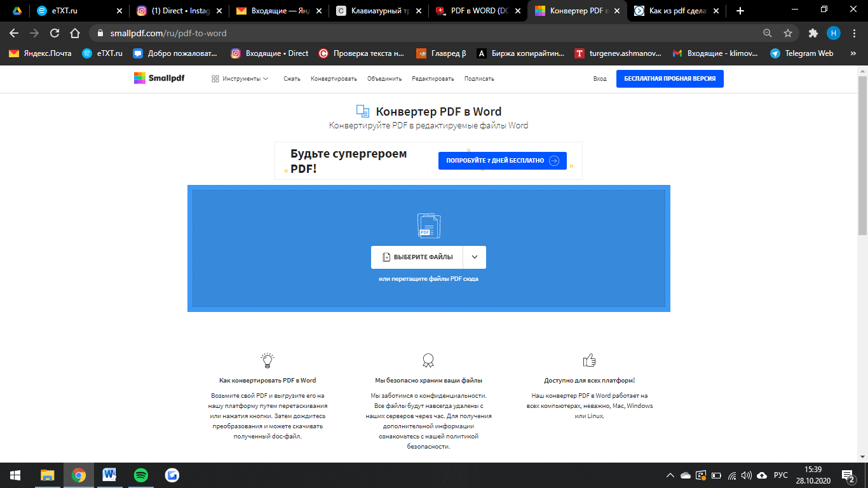The height and width of the screenshot is (488, 868).
Task: Open Spotify from the taskbar
Action: (x=141, y=475)
